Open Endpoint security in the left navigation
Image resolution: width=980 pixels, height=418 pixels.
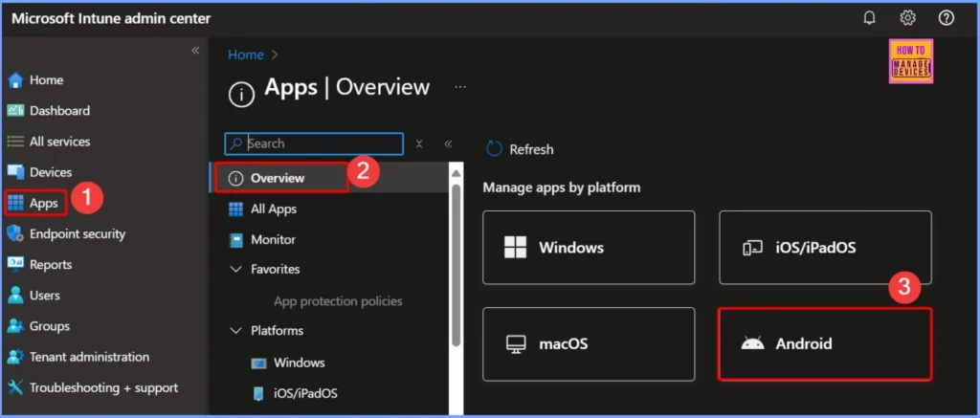[x=78, y=233]
